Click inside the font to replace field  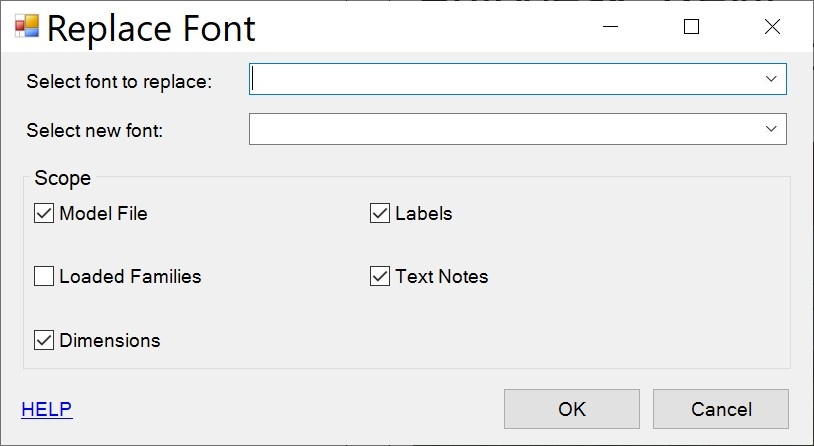point(500,79)
